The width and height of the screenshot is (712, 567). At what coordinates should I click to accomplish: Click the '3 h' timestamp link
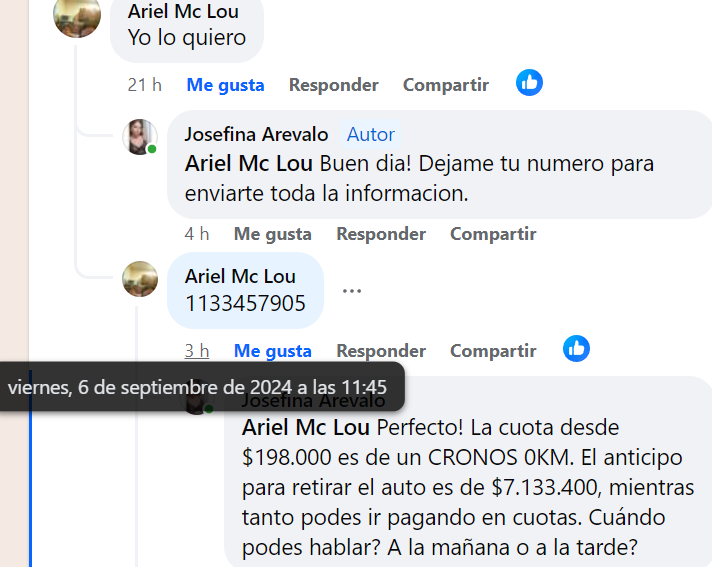(x=197, y=351)
